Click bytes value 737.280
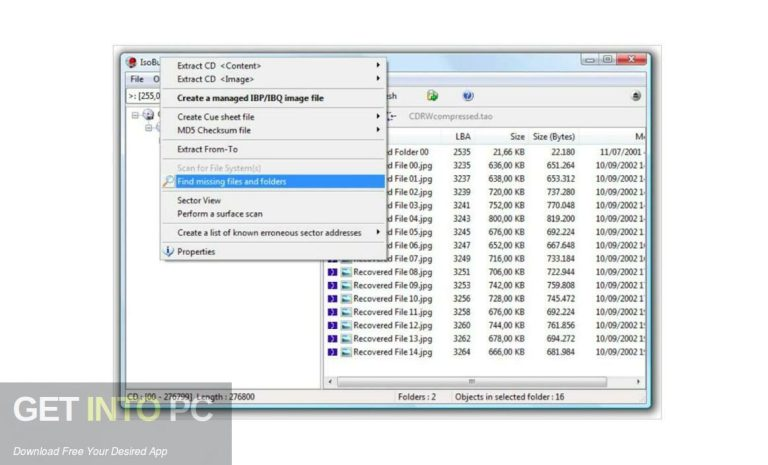The width and height of the screenshot is (768, 465). point(561,192)
